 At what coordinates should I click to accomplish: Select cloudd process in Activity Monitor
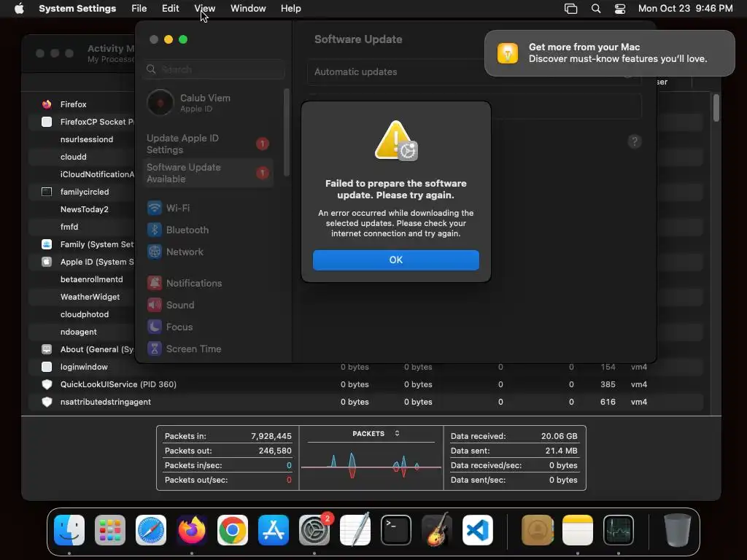74,157
